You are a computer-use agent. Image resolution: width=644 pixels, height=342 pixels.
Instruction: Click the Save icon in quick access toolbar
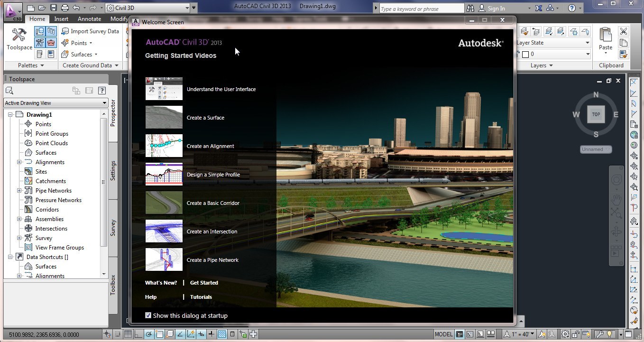(54, 8)
